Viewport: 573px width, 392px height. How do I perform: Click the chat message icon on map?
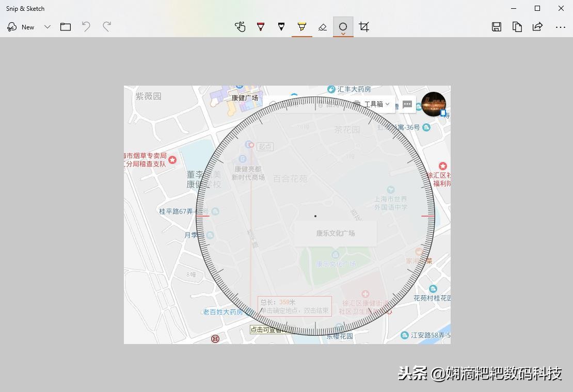pos(407,104)
